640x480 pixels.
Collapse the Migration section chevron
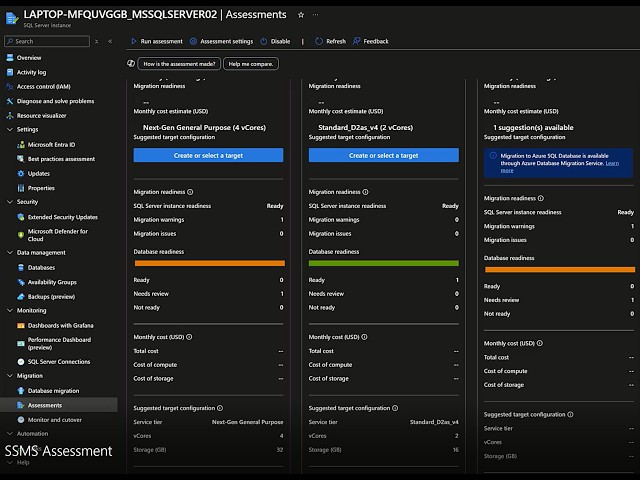[10, 376]
